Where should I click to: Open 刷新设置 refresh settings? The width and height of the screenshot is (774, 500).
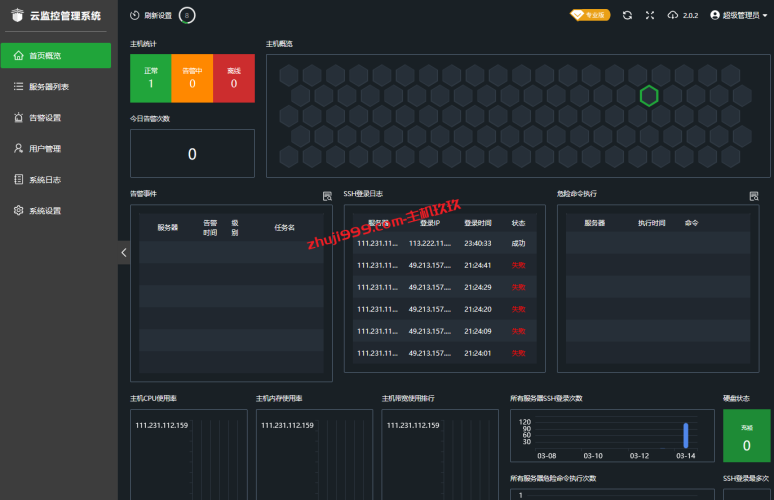158,16
